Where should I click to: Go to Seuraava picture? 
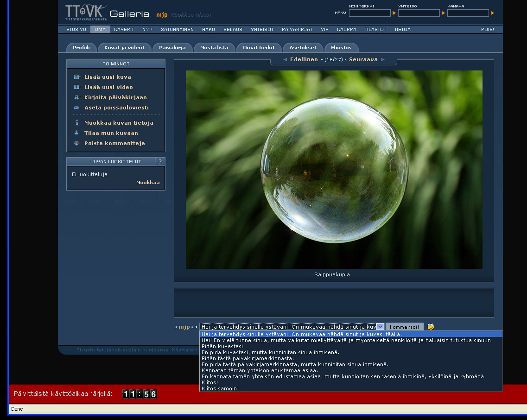363,59
